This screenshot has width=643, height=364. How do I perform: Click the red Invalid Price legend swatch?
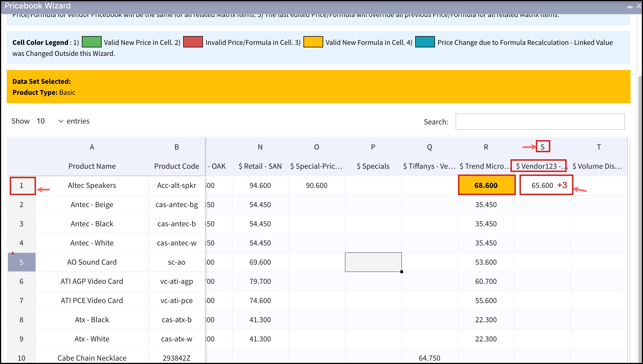point(193,42)
